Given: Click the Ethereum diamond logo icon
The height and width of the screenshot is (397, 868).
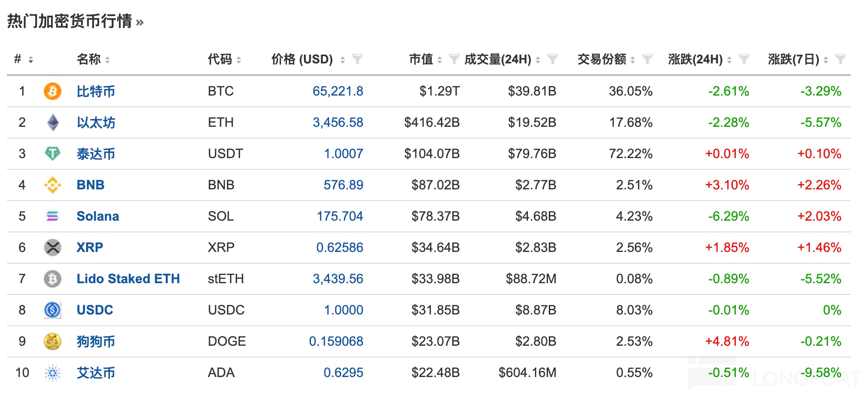Looking at the screenshot, I should tap(53, 122).
